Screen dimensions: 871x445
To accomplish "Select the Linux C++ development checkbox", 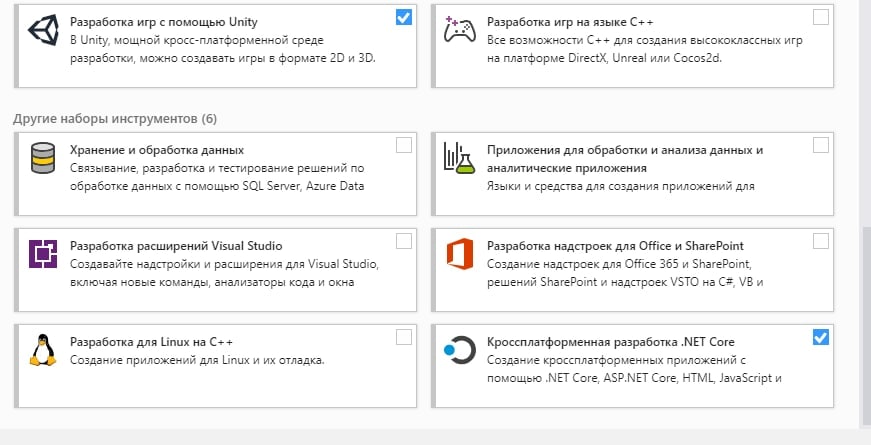I will point(404,337).
